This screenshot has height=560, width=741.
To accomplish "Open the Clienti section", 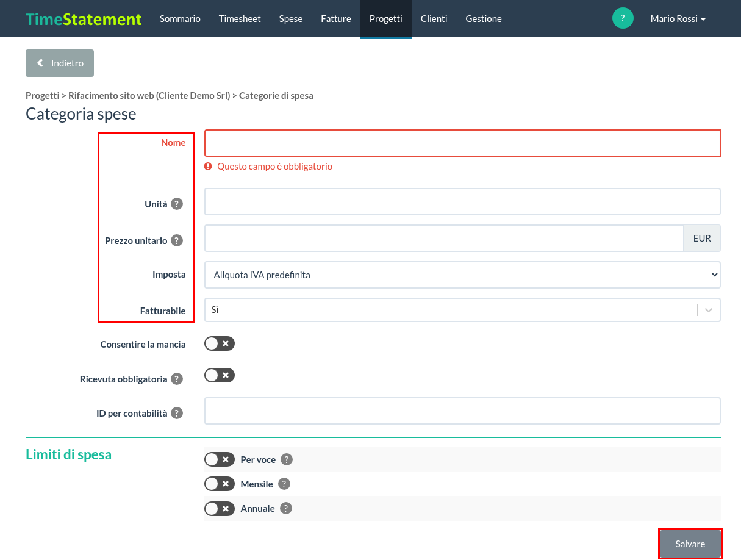I will pos(434,19).
